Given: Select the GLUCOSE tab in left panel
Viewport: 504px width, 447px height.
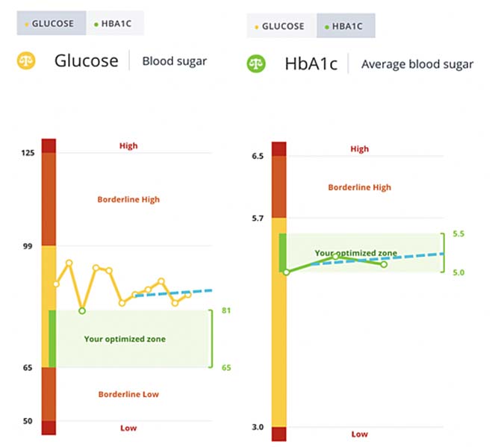Looking at the screenshot, I should (52, 23).
